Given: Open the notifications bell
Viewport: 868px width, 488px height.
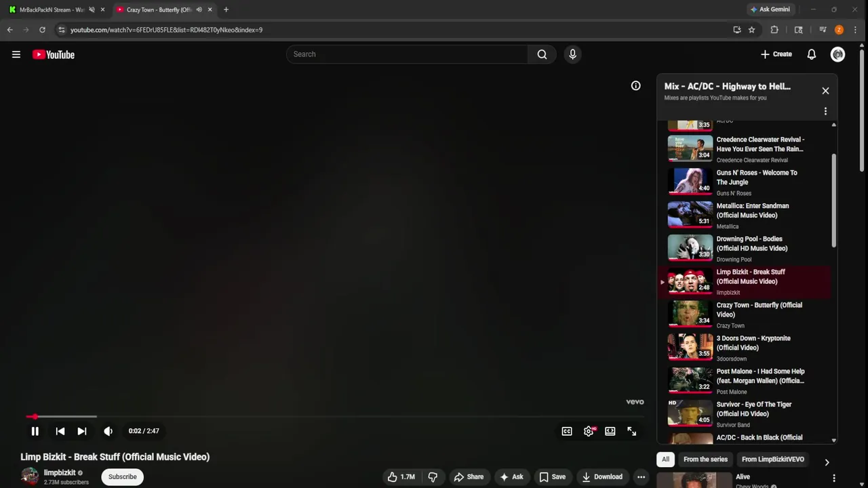Looking at the screenshot, I should [811, 54].
